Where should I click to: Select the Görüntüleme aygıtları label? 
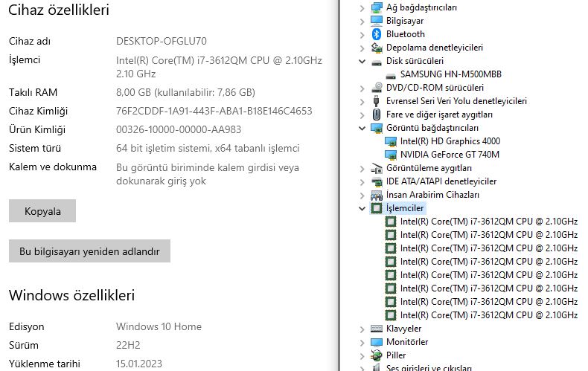(429, 168)
